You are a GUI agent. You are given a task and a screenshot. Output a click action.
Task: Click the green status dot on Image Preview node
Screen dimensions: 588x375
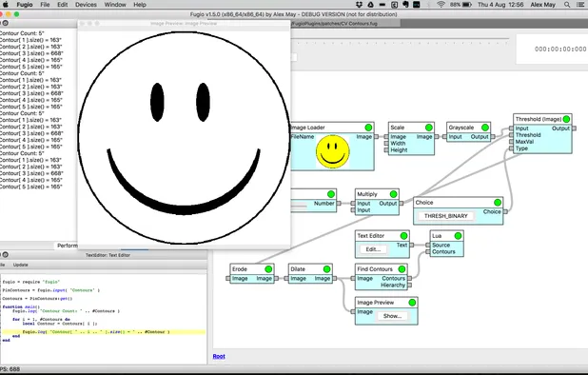tap(412, 303)
